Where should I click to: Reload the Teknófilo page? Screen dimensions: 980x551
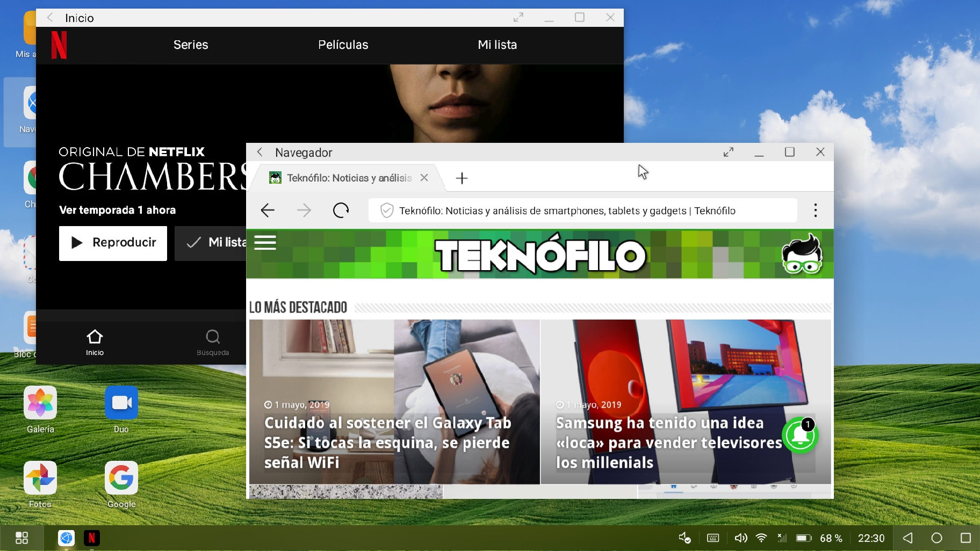click(341, 211)
